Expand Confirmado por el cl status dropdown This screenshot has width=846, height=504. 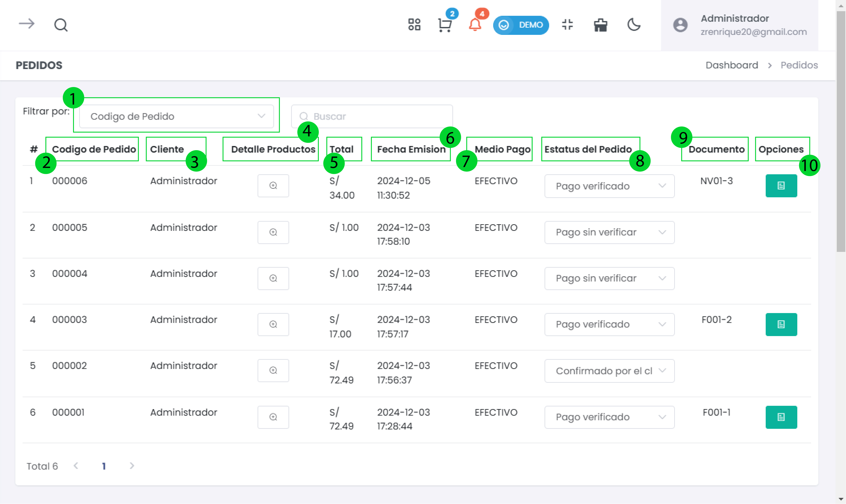click(x=609, y=371)
